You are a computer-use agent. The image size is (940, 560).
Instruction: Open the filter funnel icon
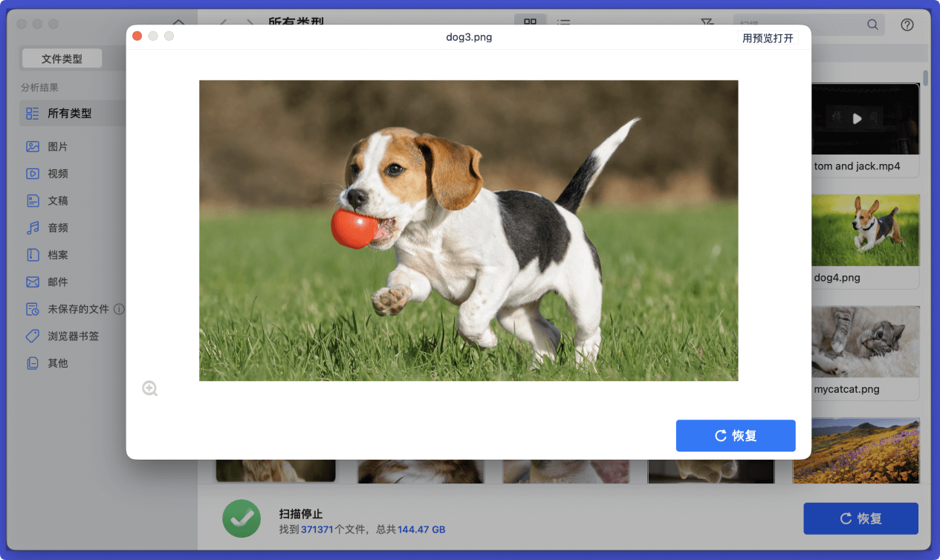(x=707, y=25)
